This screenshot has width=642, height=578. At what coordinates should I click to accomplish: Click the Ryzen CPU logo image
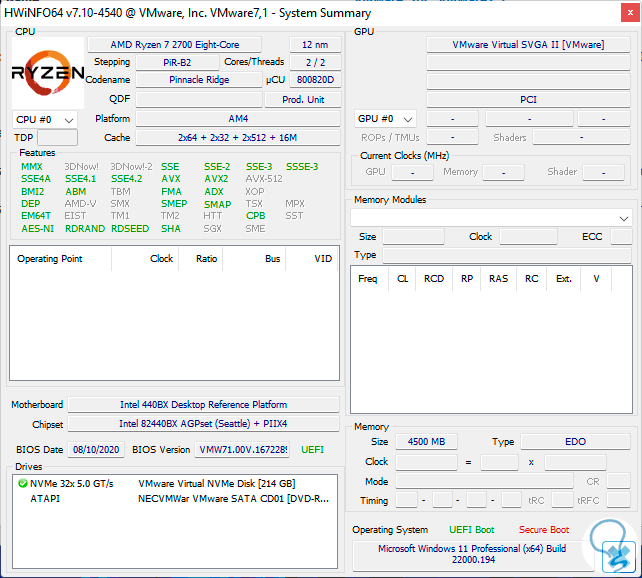pyautogui.click(x=48, y=73)
